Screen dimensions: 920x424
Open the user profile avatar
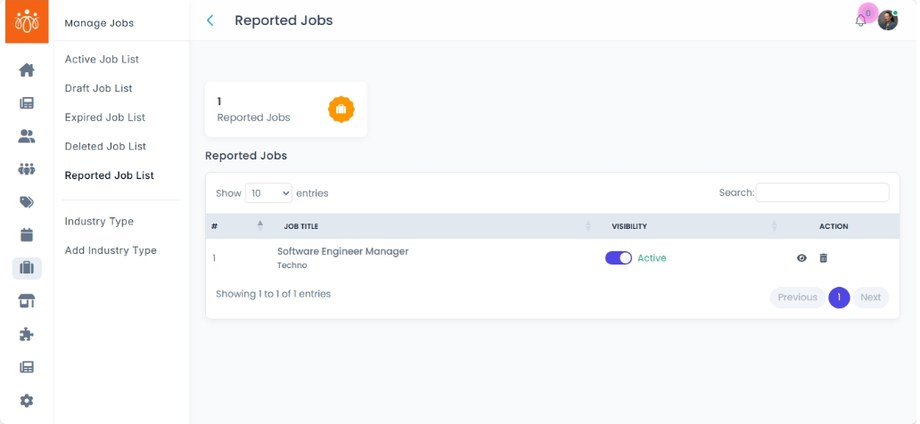coord(888,20)
